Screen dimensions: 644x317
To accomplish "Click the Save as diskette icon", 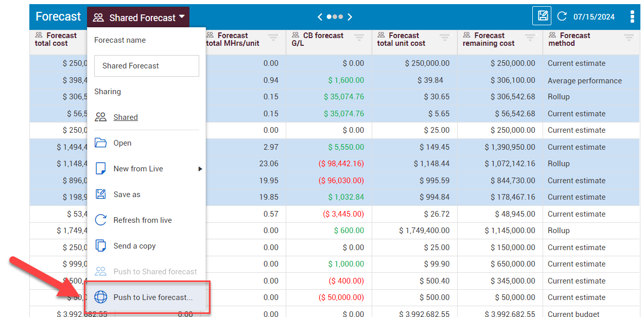I will pyautogui.click(x=101, y=194).
